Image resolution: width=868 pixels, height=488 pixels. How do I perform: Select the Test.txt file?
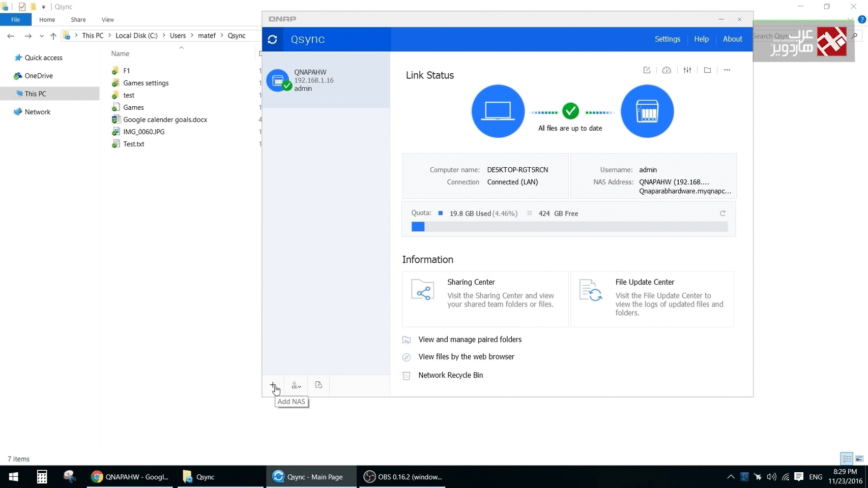[x=133, y=144]
